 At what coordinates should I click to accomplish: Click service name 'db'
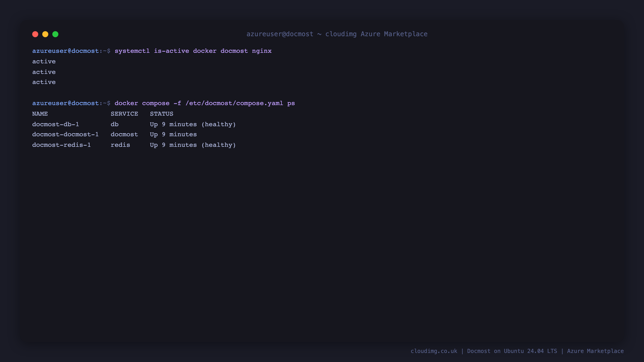(115, 124)
